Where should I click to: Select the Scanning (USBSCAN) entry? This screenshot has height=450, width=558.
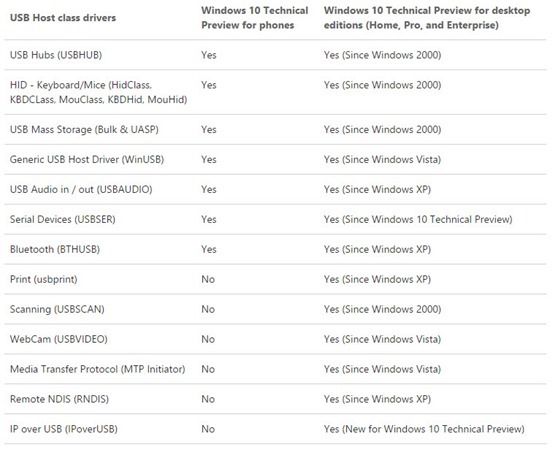(x=57, y=309)
